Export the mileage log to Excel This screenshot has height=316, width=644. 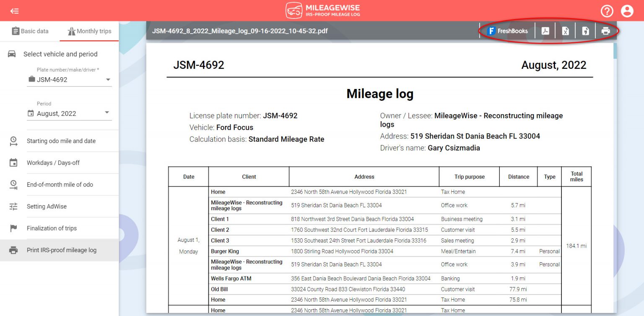pos(565,30)
